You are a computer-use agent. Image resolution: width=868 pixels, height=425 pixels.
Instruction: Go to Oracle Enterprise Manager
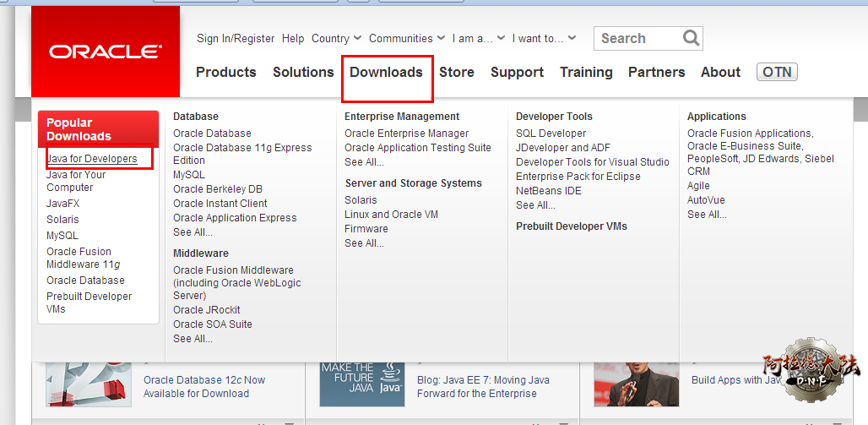(406, 133)
